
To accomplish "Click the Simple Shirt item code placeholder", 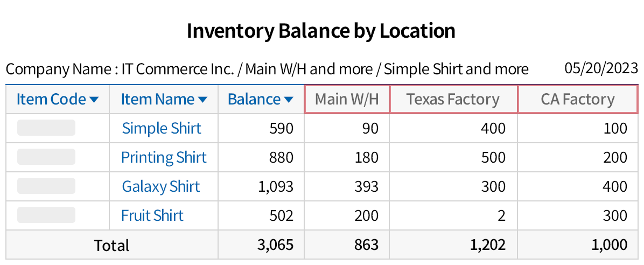I will point(46,128).
